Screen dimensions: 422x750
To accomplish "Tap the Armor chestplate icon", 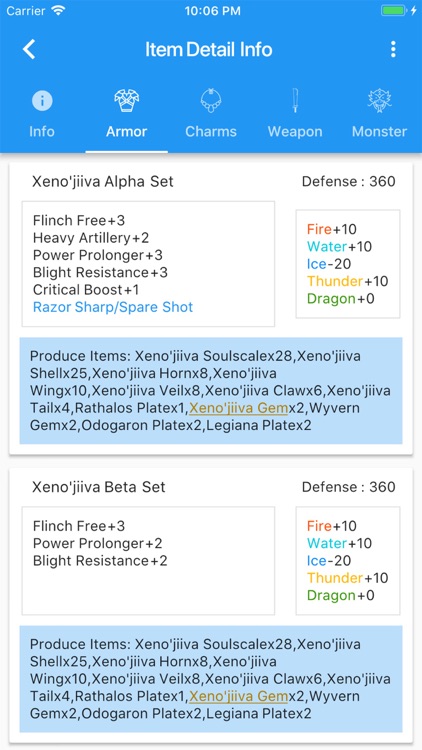I will [x=127, y=101].
